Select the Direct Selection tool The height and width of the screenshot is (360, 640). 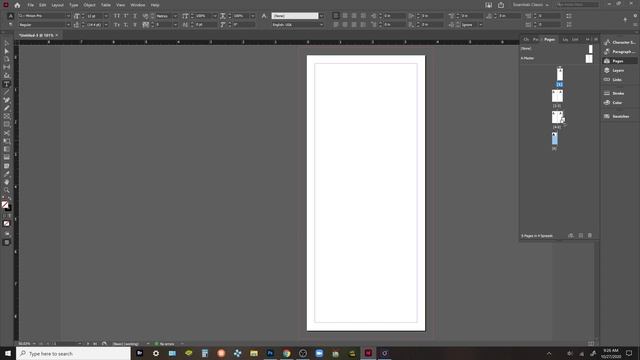(x=7, y=51)
